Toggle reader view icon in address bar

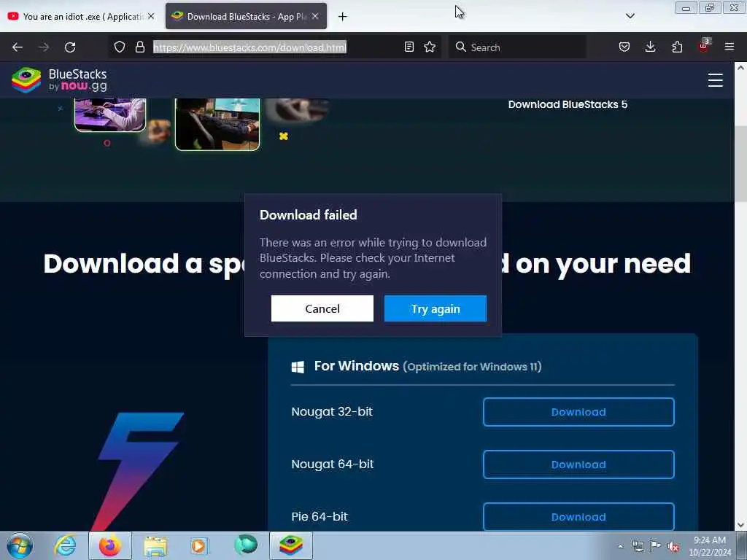pos(409,47)
